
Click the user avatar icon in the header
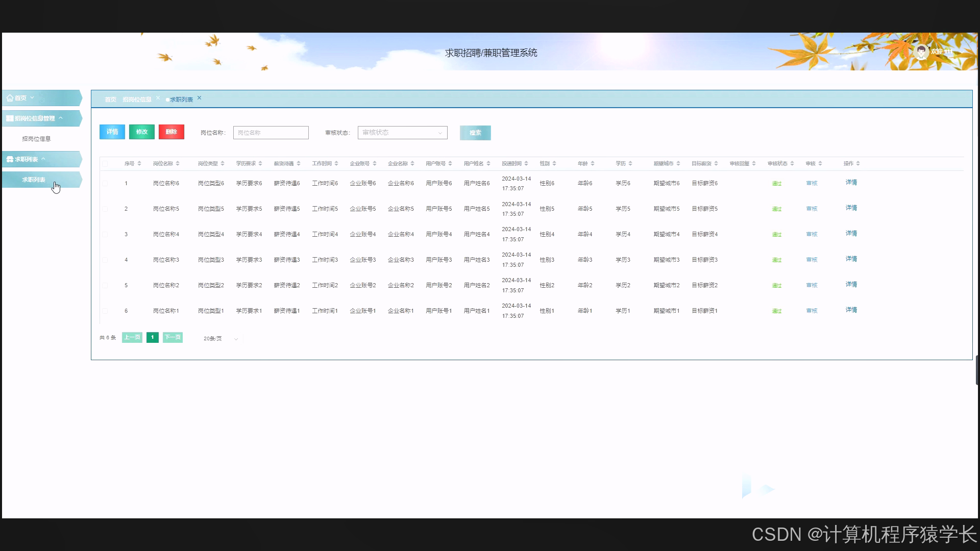(921, 52)
